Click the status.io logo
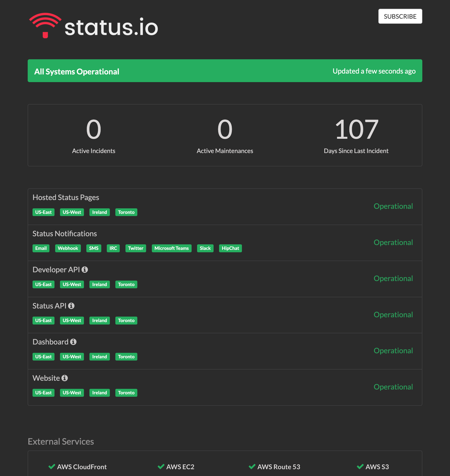 pos(94,26)
